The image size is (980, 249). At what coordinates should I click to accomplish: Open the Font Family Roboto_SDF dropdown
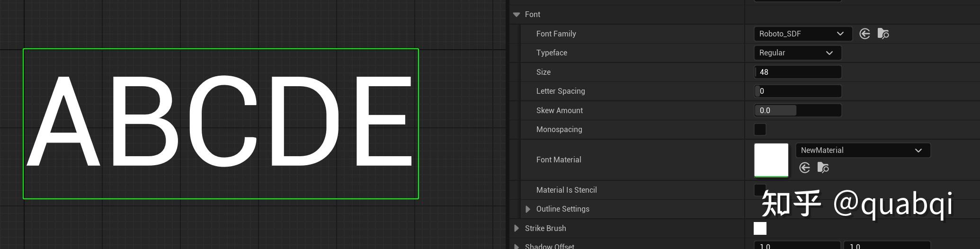(802, 34)
